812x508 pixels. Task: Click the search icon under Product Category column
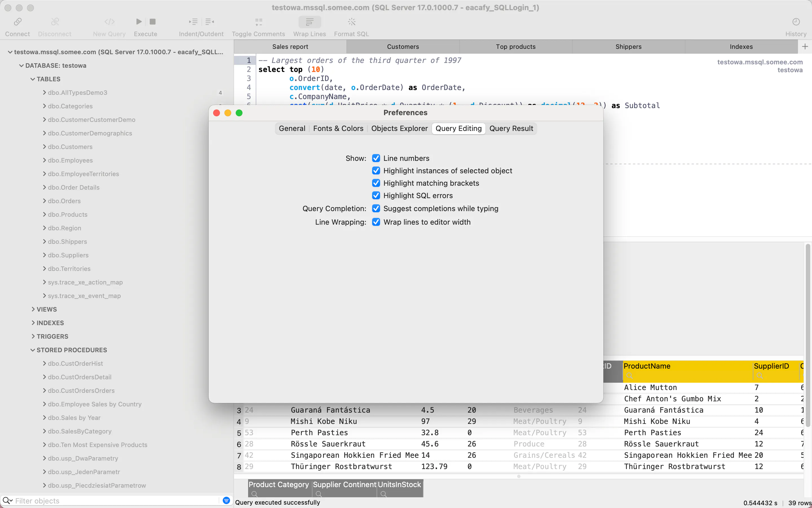[254, 494]
